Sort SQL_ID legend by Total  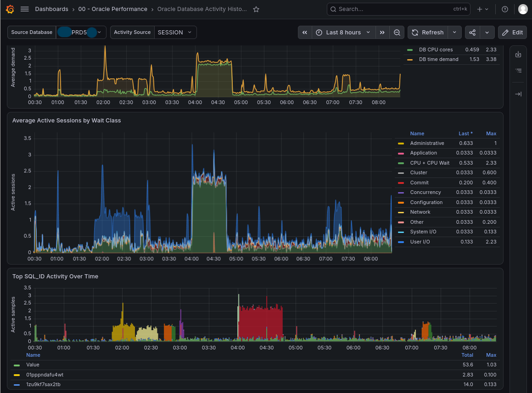[467, 355]
